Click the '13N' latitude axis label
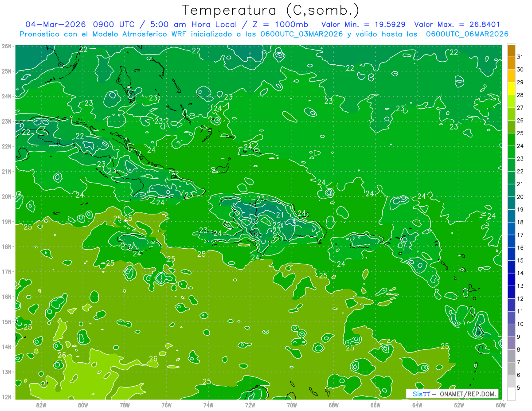This screenshot has height=411, width=532. click(7, 372)
